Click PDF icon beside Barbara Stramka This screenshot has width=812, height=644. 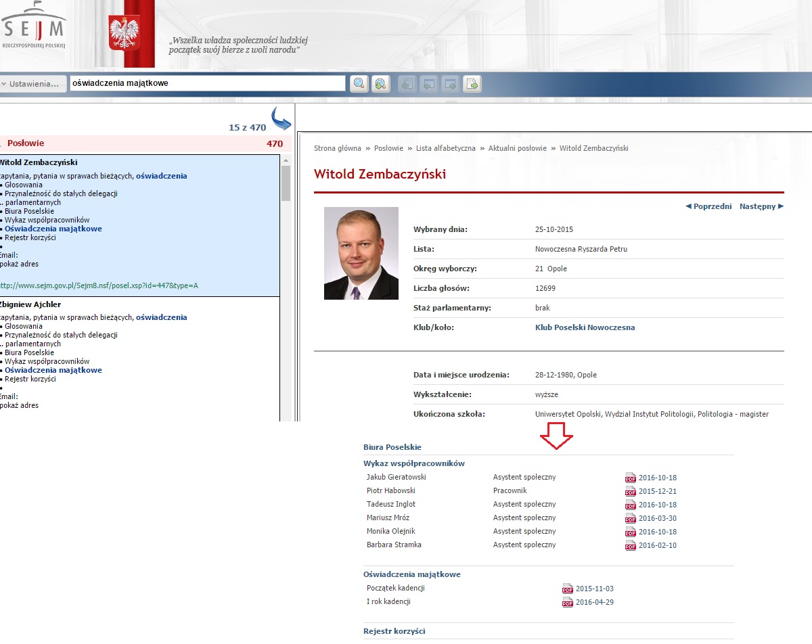(631, 545)
